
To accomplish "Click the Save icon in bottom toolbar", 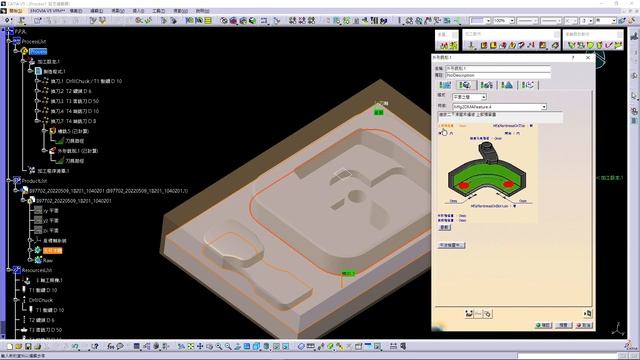I will click(x=28, y=347).
